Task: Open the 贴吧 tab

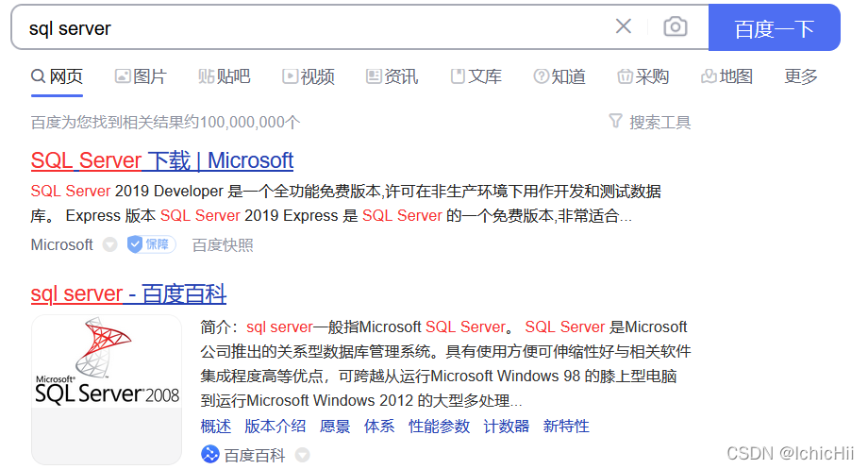Action: (225, 76)
